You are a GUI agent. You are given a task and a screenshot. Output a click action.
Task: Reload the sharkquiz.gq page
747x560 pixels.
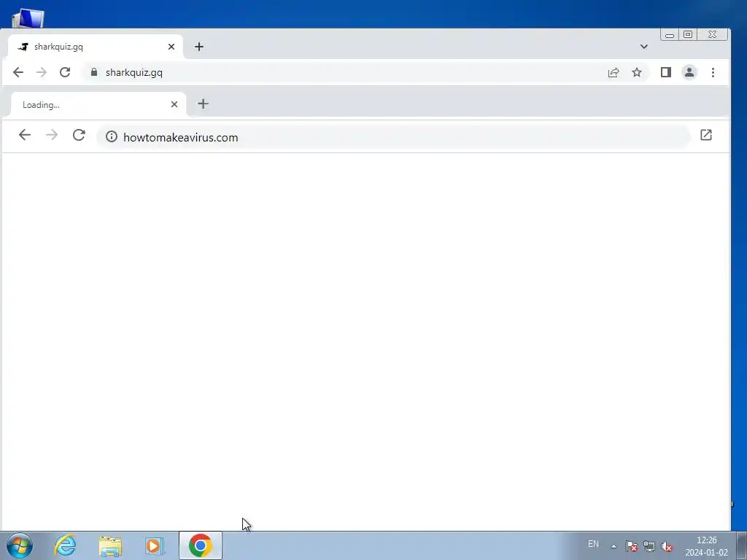click(65, 72)
